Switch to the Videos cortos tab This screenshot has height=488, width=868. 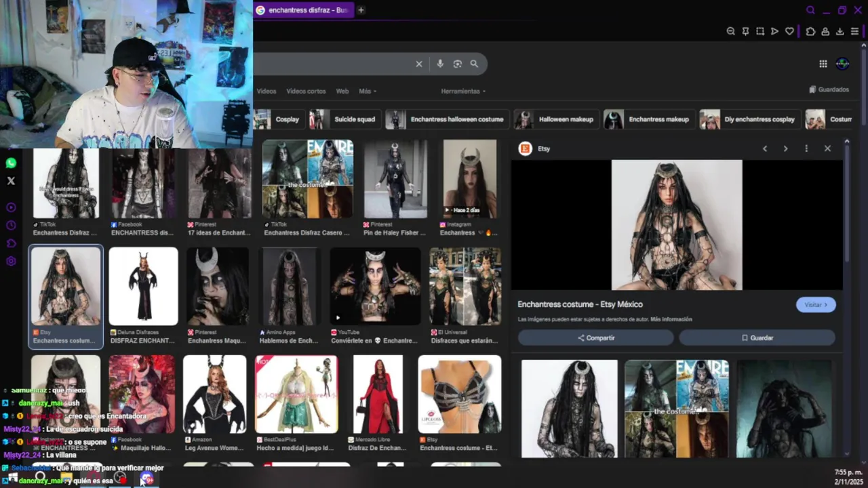(306, 91)
